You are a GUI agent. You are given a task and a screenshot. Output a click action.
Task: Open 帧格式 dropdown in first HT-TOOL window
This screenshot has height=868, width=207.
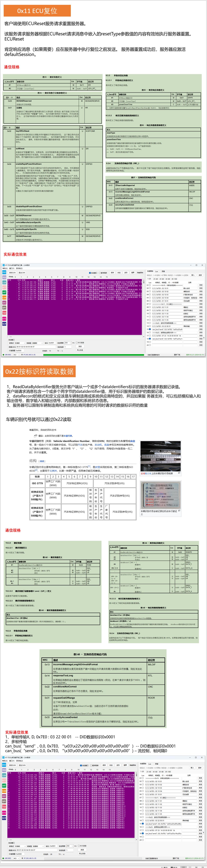(x=20, y=343)
